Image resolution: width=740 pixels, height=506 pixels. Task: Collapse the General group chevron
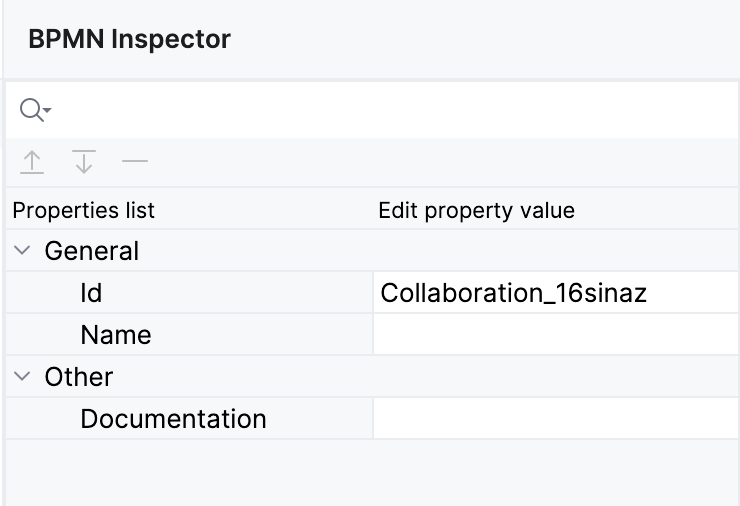click(x=22, y=251)
